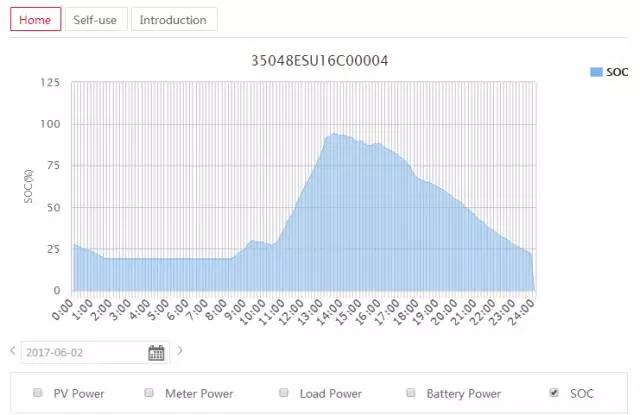640x415 pixels.
Task: Open the Self-use tab
Action: 96,20
